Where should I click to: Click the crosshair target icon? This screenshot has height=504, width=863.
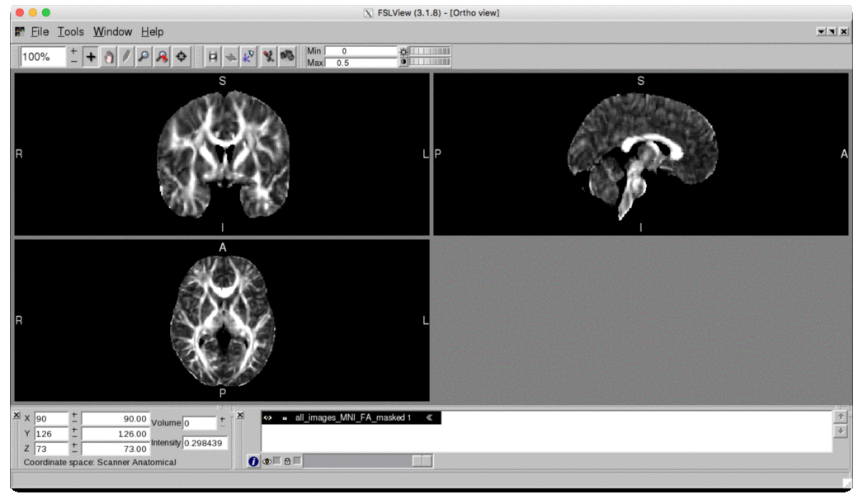click(x=181, y=57)
